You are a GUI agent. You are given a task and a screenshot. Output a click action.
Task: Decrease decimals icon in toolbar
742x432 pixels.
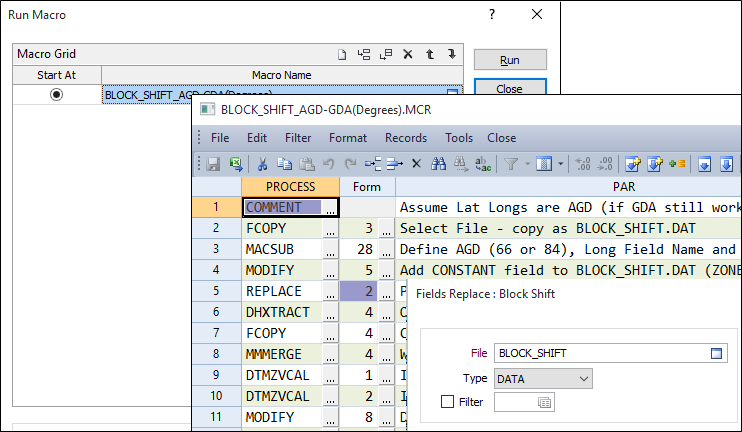[x=605, y=164]
